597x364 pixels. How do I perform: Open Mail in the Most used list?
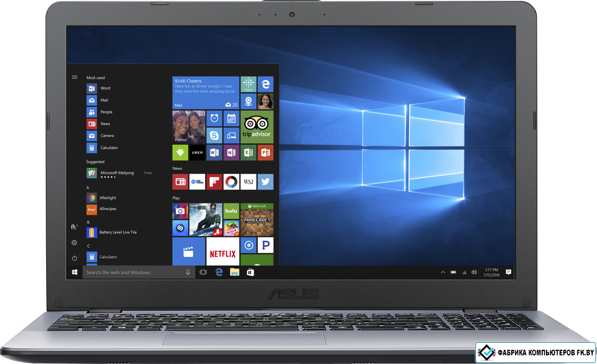98,100
